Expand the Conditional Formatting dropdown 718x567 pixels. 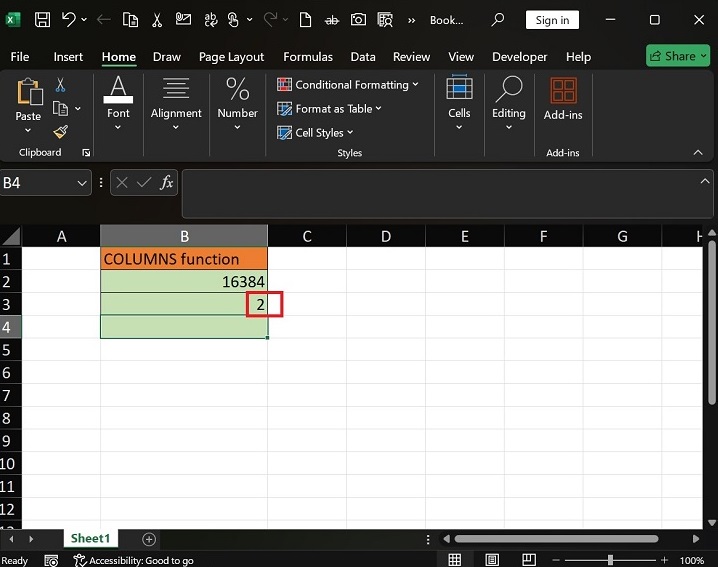348,85
